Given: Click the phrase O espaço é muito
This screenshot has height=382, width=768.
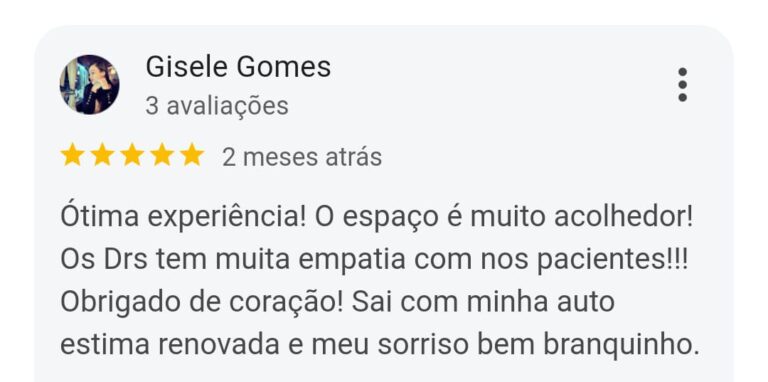Looking at the screenshot, I should pos(430,218).
